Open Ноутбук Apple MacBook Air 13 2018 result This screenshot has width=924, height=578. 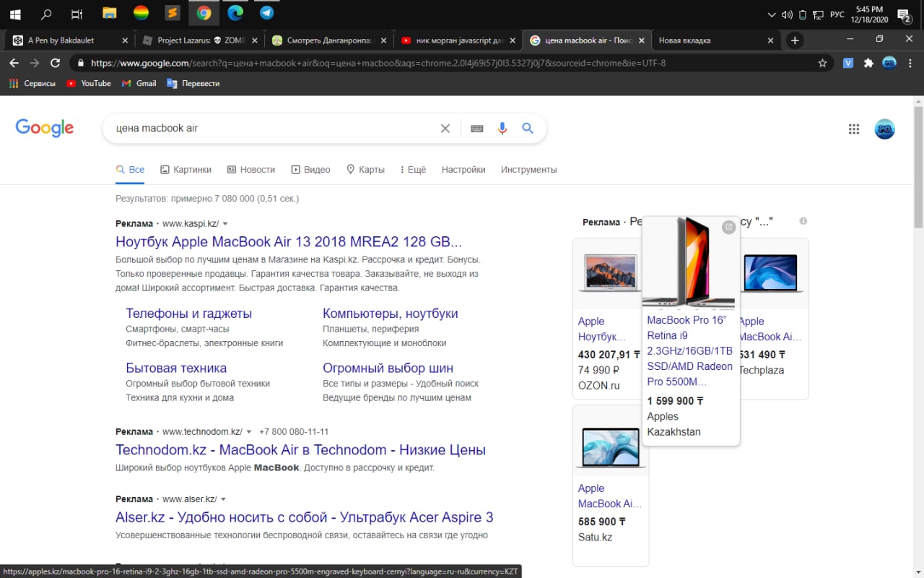(x=289, y=242)
